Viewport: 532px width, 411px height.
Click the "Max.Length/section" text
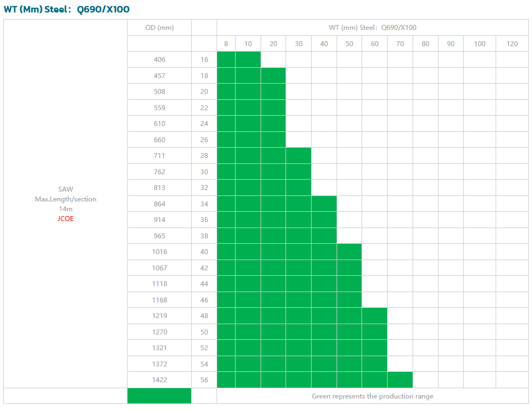(65, 199)
